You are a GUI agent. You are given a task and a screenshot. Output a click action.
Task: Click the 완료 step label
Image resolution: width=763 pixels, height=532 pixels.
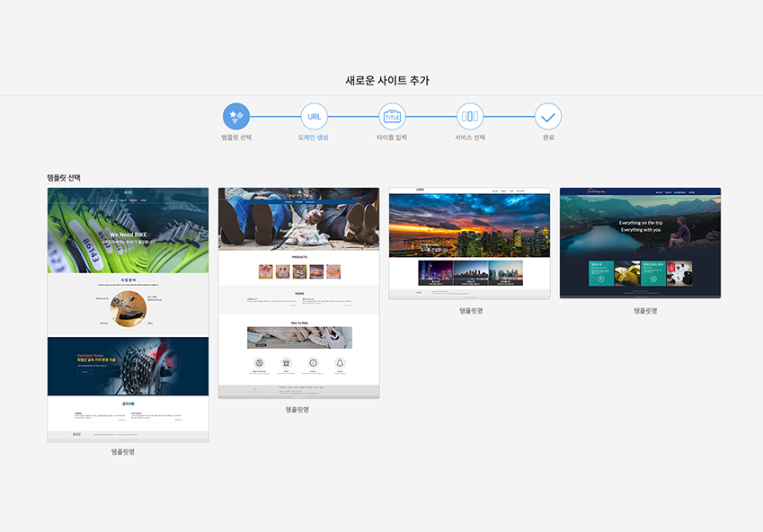coord(548,137)
